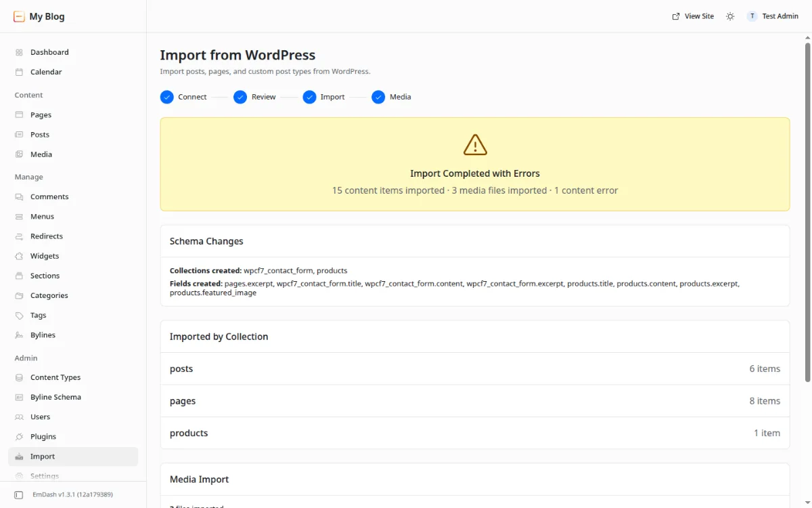
Task: Open the Posts menu item
Action: tap(73, 135)
